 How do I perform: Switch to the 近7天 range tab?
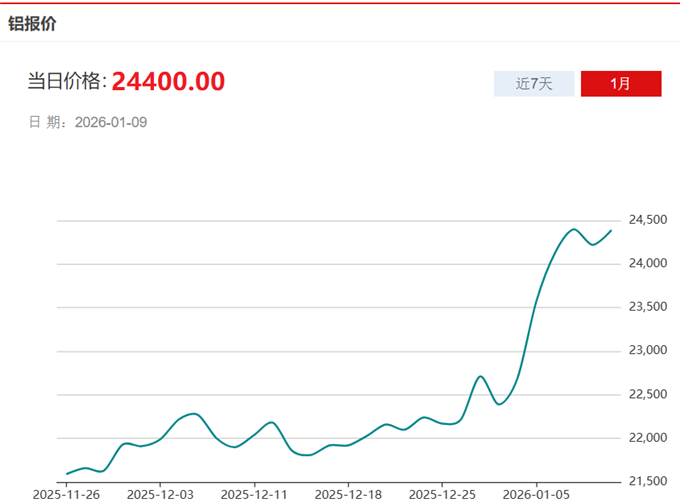coord(533,84)
